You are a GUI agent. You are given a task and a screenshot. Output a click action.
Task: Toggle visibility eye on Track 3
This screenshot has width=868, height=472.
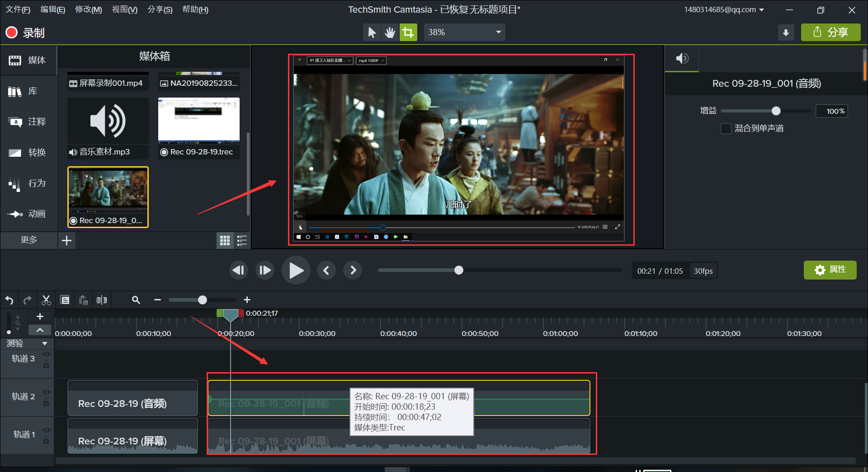[x=46, y=354]
